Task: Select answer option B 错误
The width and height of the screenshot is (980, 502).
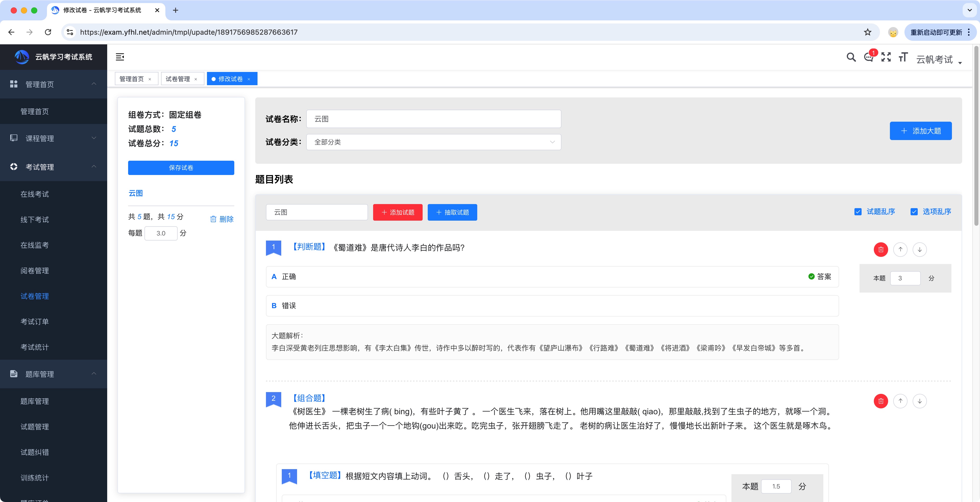Action: tap(552, 306)
